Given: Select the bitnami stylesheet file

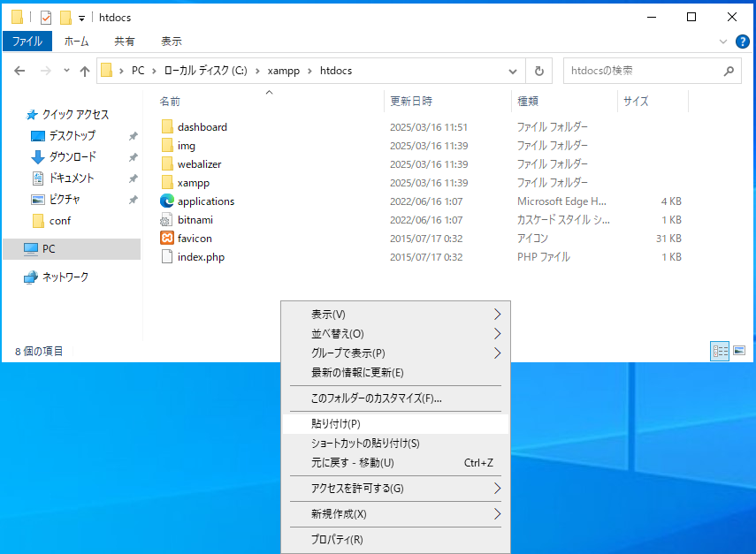Looking at the screenshot, I should (x=195, y=220).
